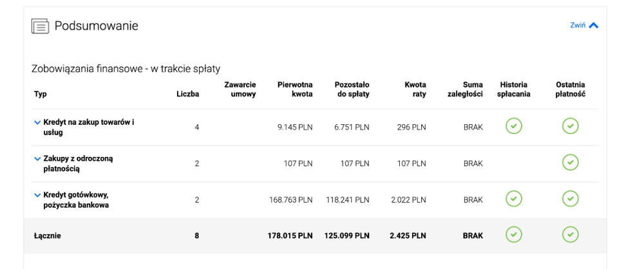Click the blue chevron beside Zwiń
The height and width of the screenshot is (269, 644).
click(594, 26)
